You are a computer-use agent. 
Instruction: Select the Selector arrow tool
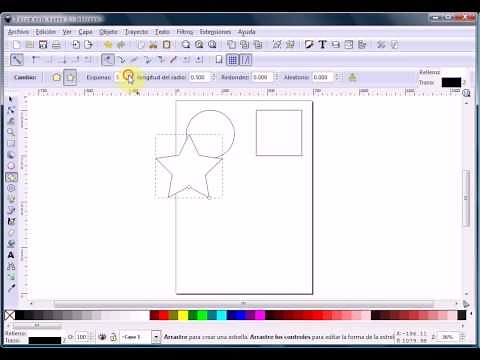point(11,99)
